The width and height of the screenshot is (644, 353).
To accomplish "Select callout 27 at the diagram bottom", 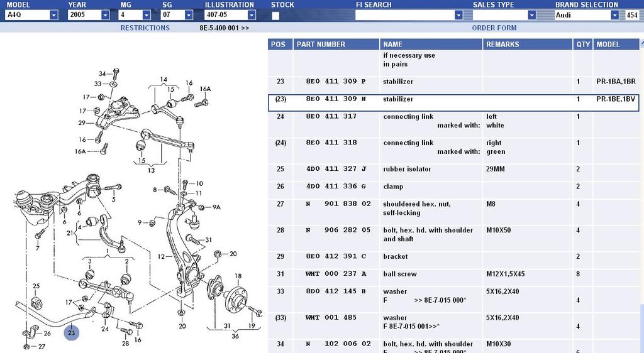I will click(42, 346).
